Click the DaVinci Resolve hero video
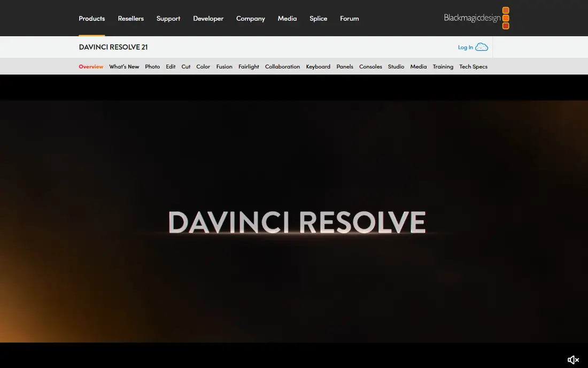This screenshot has height=368, width=588. tap(294, 221)
